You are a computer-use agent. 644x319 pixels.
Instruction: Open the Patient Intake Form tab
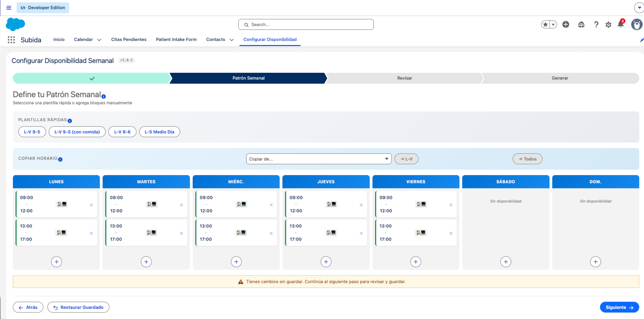coord(176,39)
